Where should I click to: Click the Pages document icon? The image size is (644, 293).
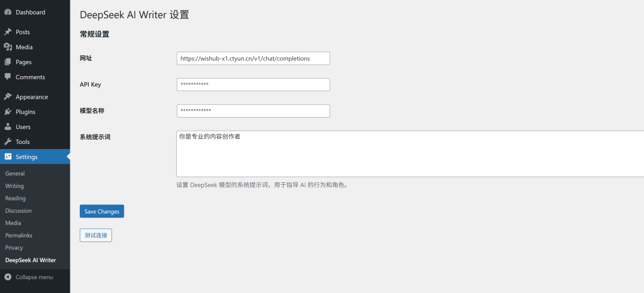pos(8,62)
